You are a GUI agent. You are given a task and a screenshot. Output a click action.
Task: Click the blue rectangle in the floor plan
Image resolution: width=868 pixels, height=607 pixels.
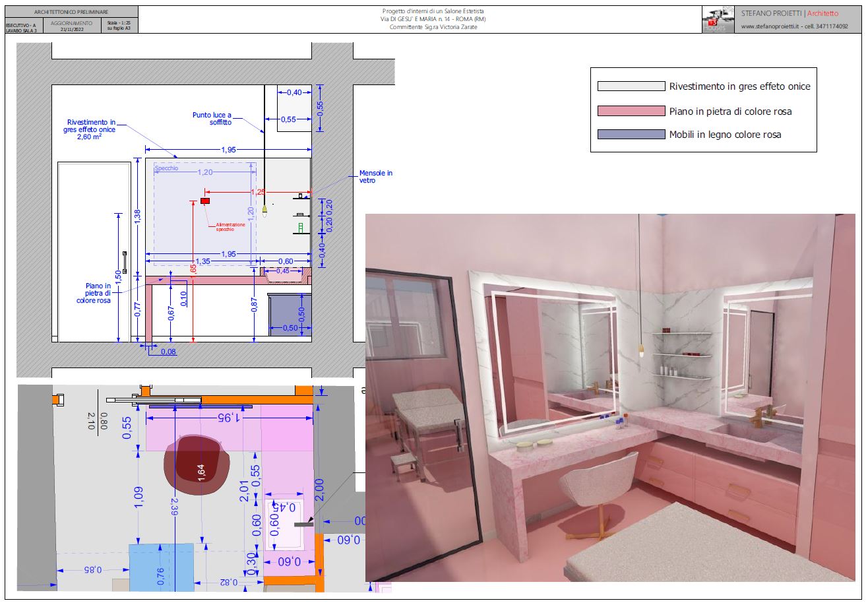tap(162, 567)
